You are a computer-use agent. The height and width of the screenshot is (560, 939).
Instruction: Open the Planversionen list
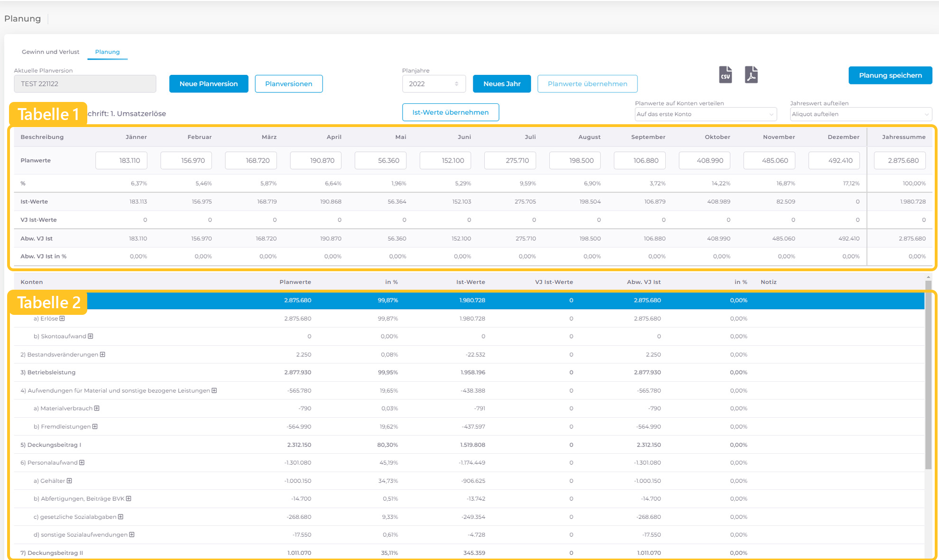click(x=289, y=84)
